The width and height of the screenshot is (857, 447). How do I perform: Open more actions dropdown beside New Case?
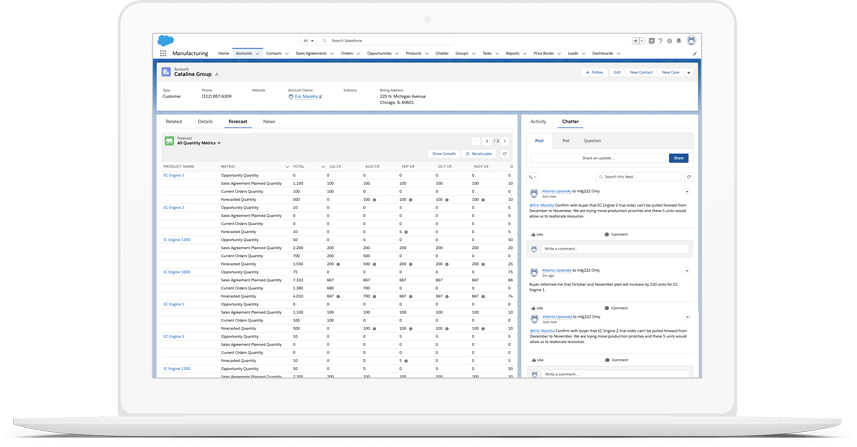pyautogui.click(x=689, y=73)
